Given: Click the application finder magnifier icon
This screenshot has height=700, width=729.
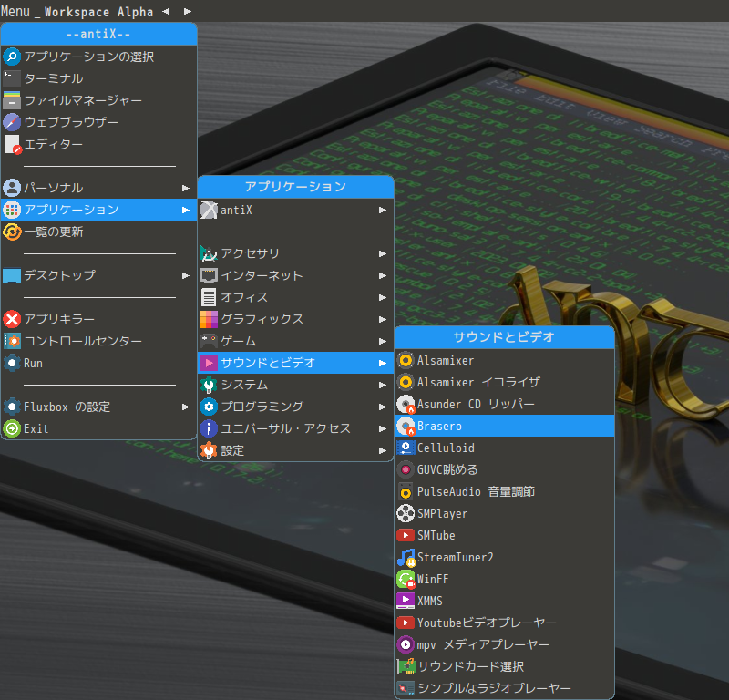Looking at the screenshot, I should pyautogui.click(x=12, y=57).
